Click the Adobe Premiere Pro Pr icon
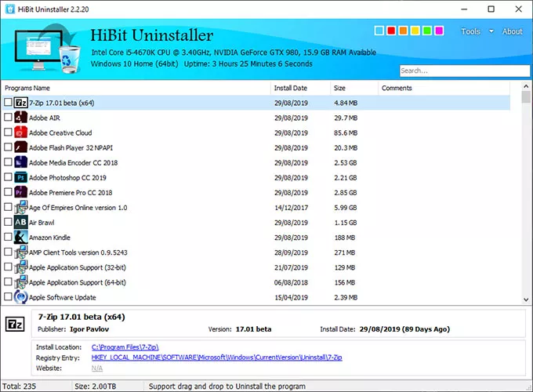The width and height of the screenshot is (533, 392). click(20, 192)
